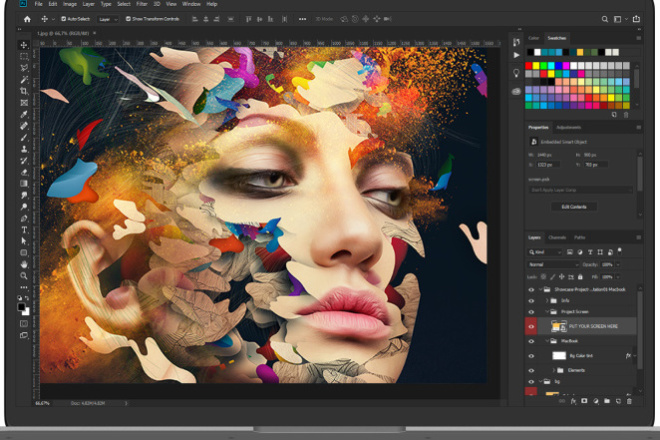
Task: Open the Normal blend mode dropdown
Action: tap(553, 264)
